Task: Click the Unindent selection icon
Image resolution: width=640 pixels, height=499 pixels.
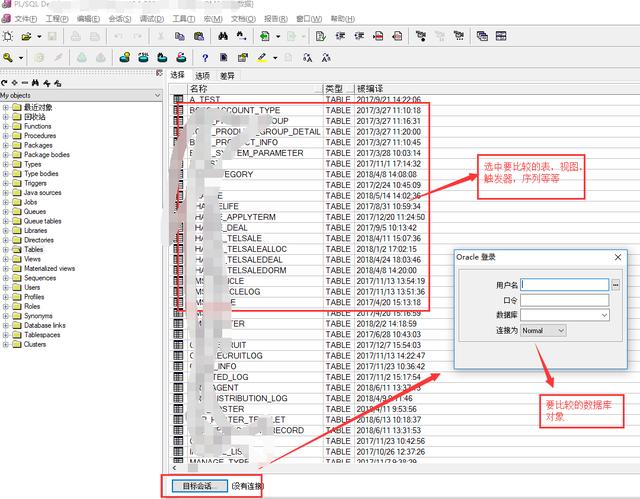Action: pos(359,36)
